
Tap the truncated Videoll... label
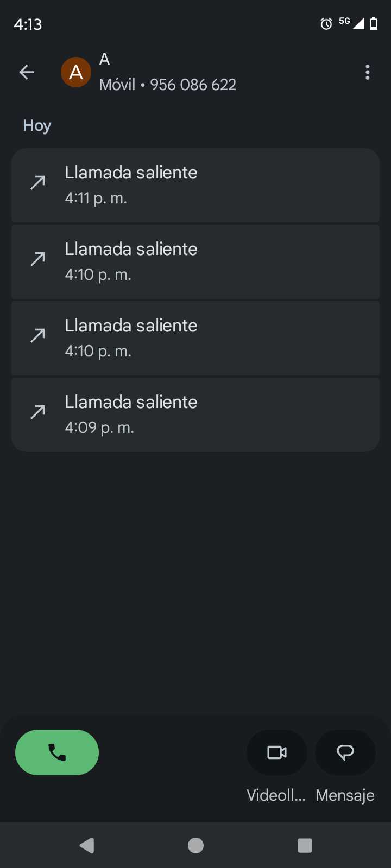click(276, 795)
